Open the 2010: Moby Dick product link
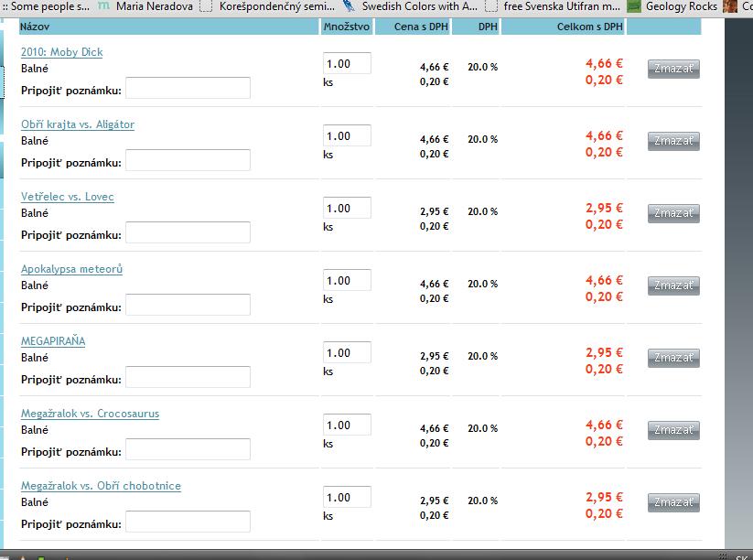 (62, 52)
